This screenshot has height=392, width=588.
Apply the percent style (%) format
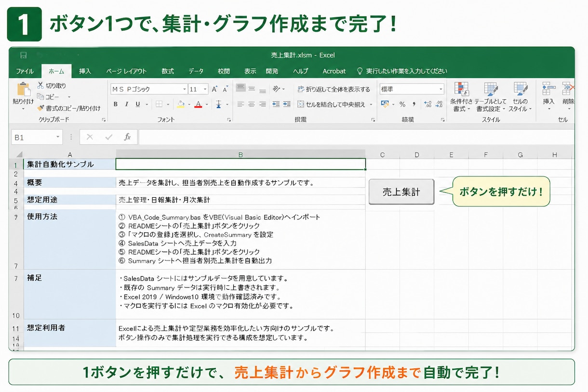tap(402, 104)
